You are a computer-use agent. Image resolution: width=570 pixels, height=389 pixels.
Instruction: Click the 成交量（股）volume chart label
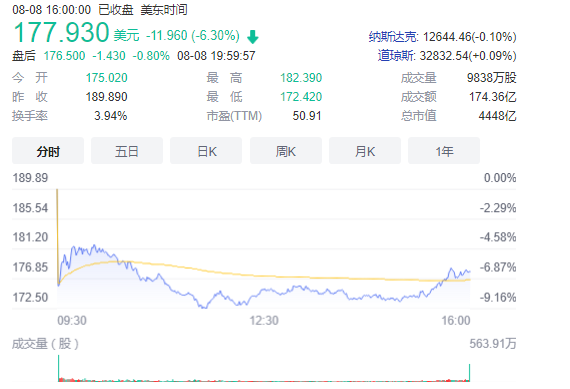tap(45, 344)
